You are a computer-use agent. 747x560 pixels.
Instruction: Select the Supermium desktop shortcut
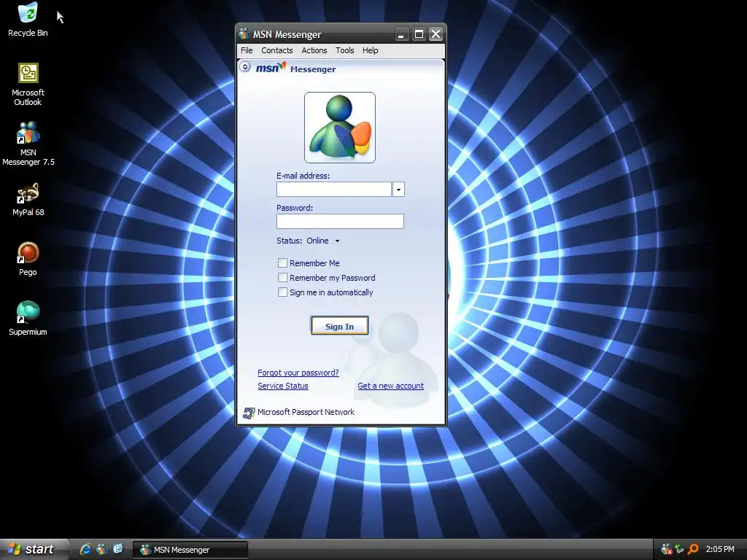[28, 318]
